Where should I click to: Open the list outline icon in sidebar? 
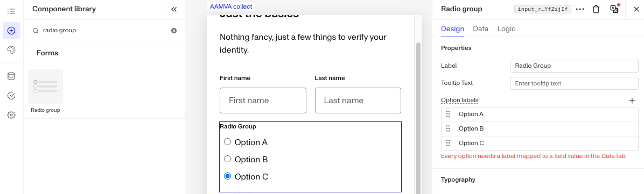pyautogui.click(x=11, y=11)
